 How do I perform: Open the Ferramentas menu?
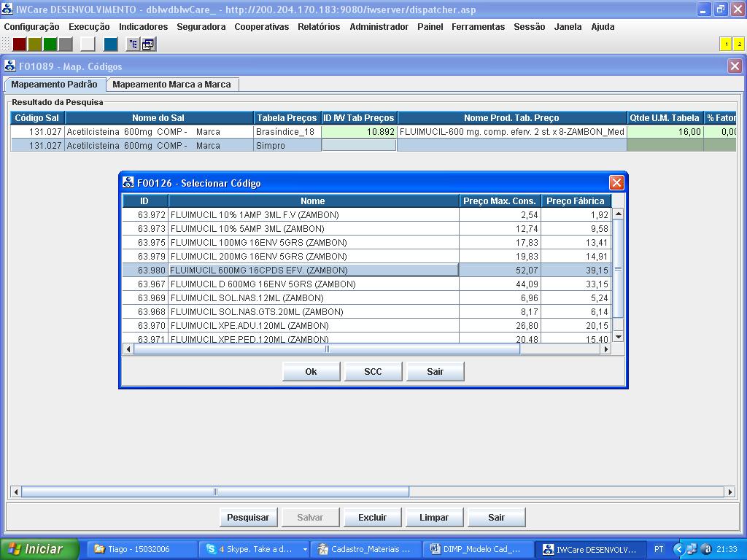coord(478,27)
